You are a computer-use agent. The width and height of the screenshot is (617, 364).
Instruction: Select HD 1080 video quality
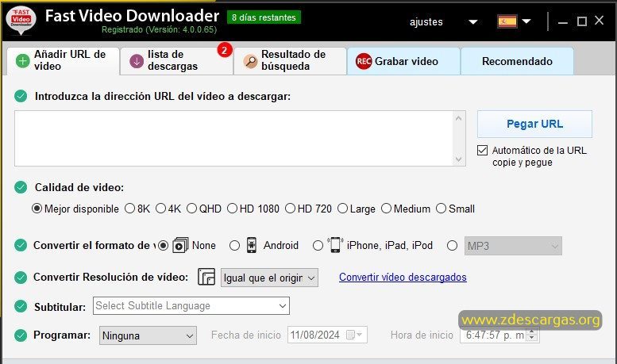pos(232,209)
